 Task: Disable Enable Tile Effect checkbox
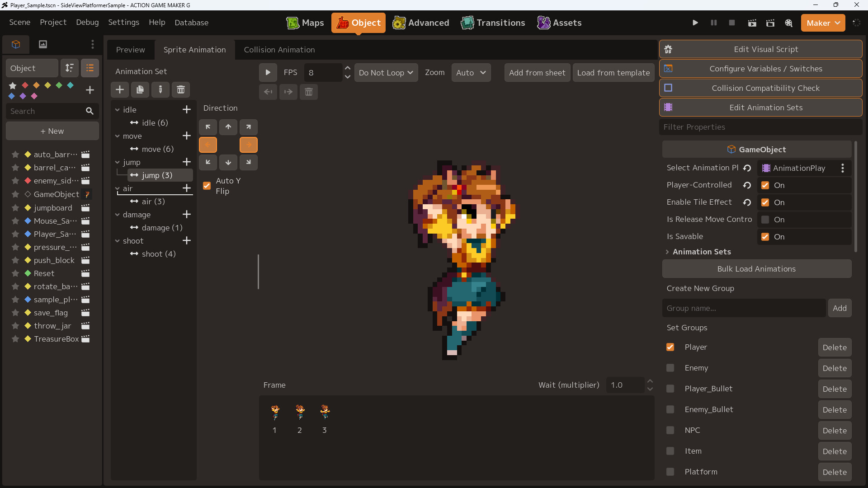765,202
